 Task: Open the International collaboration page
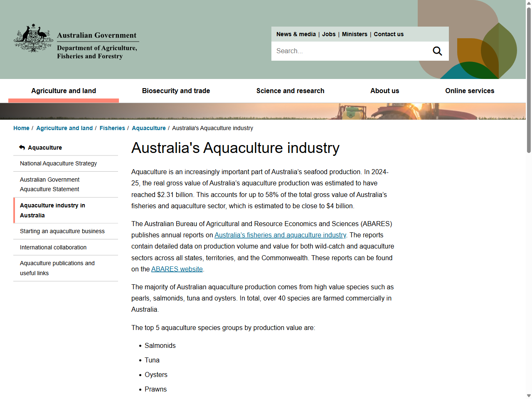pos(53,247)
